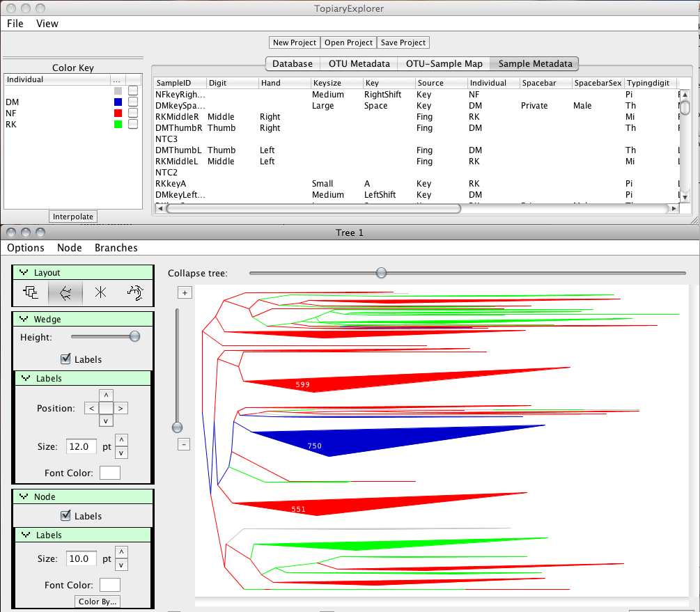Switch to the OTU Metadata tab
Viewport: 700px width, 612px height.
[359, 63]
